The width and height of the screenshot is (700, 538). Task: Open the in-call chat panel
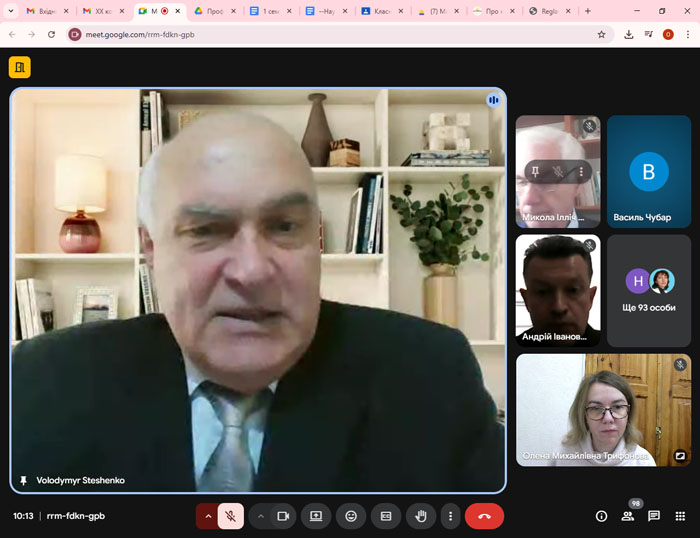[654, 516]
